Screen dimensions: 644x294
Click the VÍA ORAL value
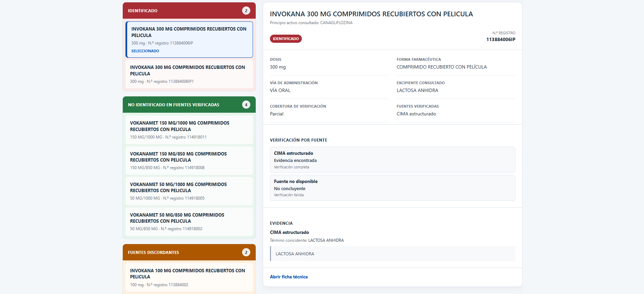(x=280, y=90)
